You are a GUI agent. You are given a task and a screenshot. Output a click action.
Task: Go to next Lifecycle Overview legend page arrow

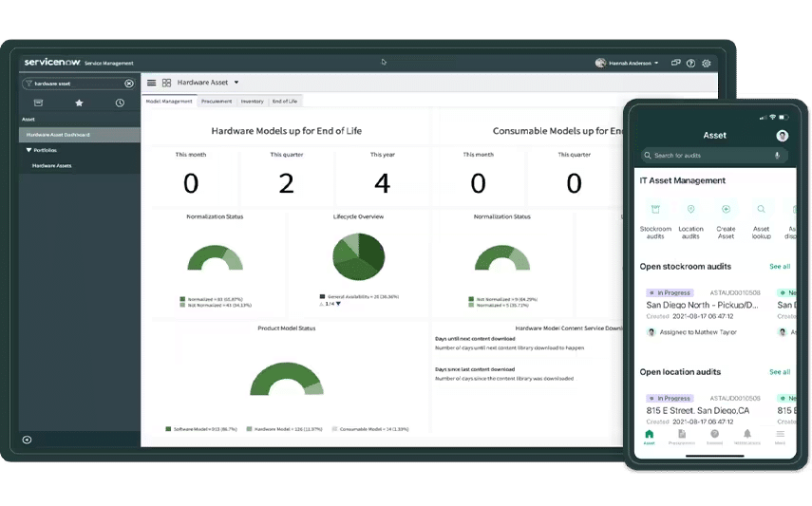(x=338, y=304)
